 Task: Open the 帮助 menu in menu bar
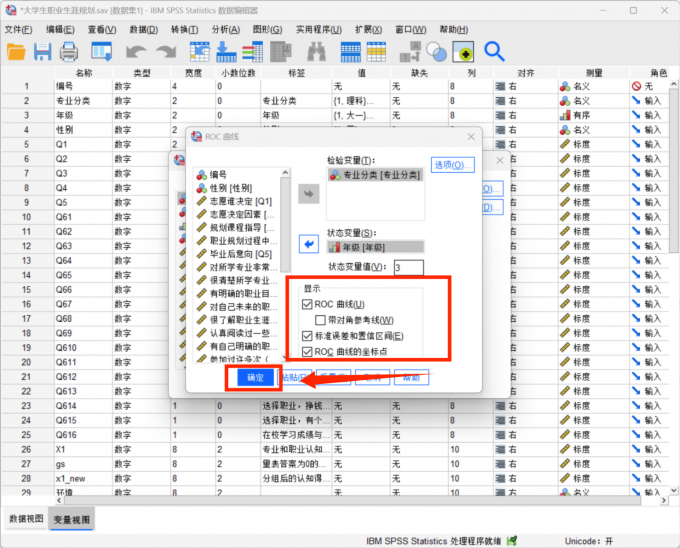click(x=454, y=29)
